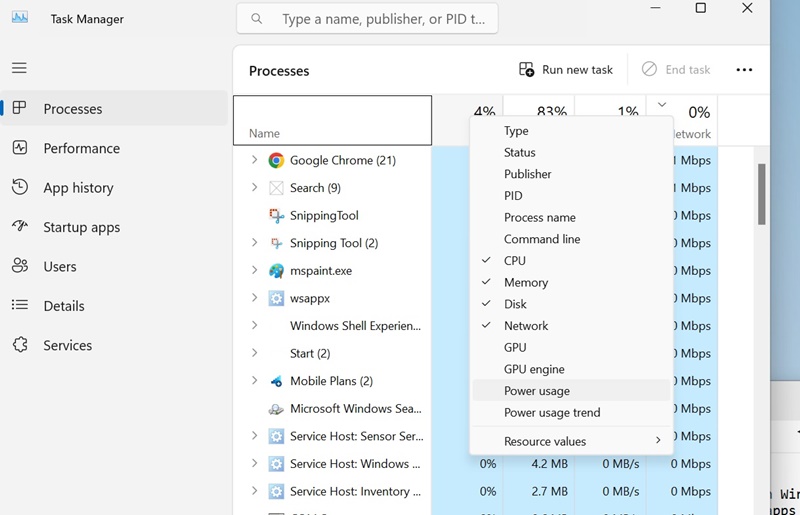Select the Startup apps icon
800x515 pixels.
point(20,227)
